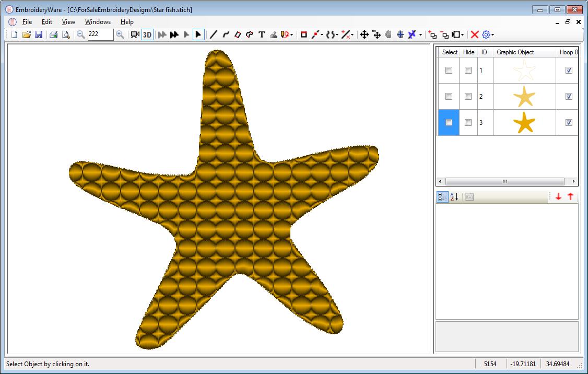588x374 pixels.
Task: Check the Select box for object 1
Action: (x=449, y=70)
